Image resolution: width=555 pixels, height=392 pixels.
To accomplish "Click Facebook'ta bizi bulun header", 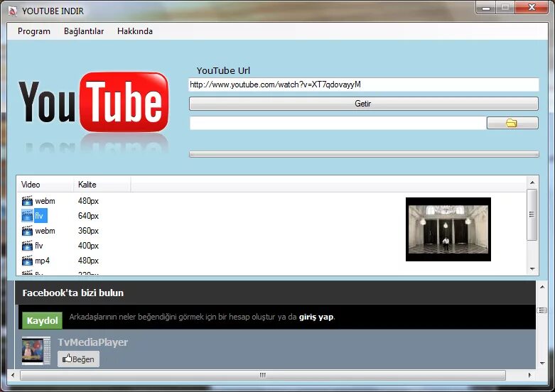I will coord(73,293).
